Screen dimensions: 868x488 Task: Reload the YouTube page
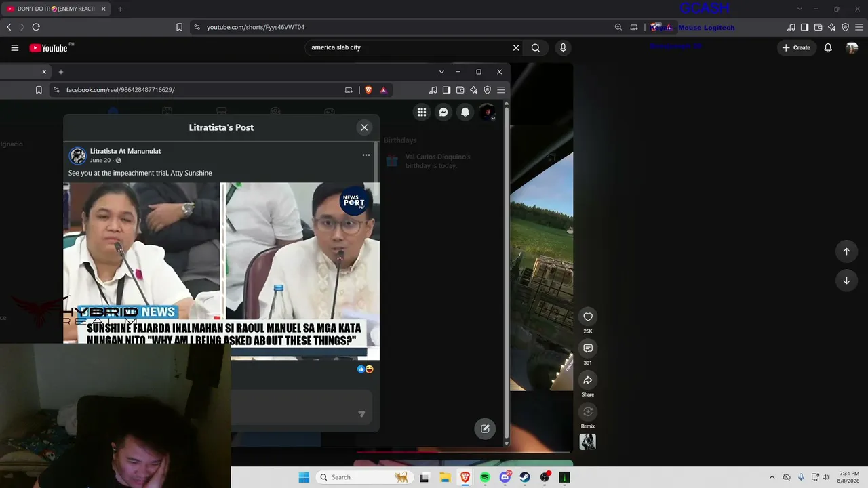pos(36,27)
